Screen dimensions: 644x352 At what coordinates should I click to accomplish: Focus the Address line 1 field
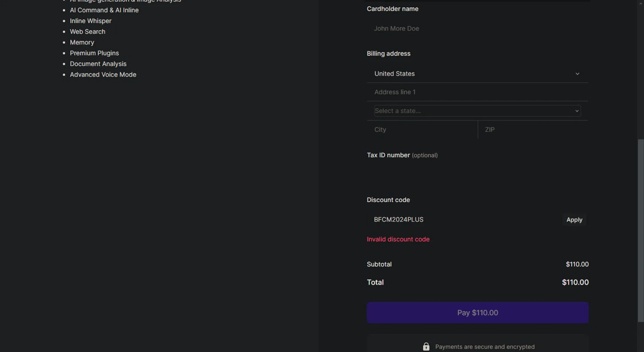477,92
